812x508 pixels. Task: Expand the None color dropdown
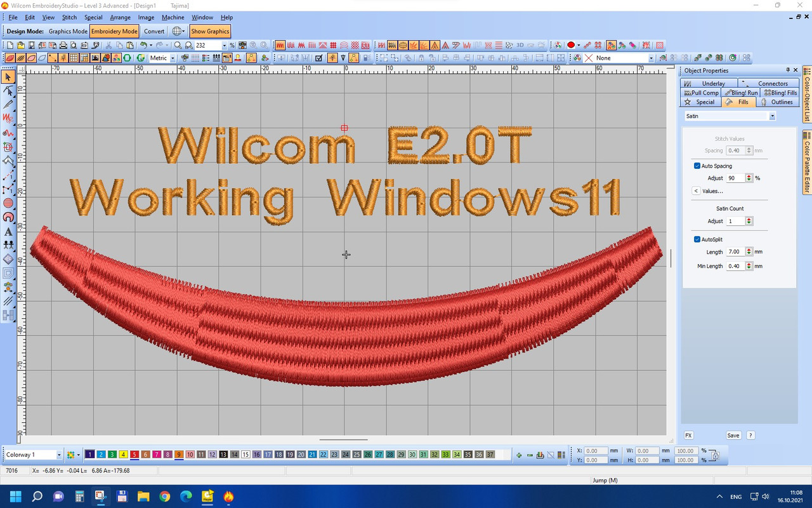(x=651, y=58)
